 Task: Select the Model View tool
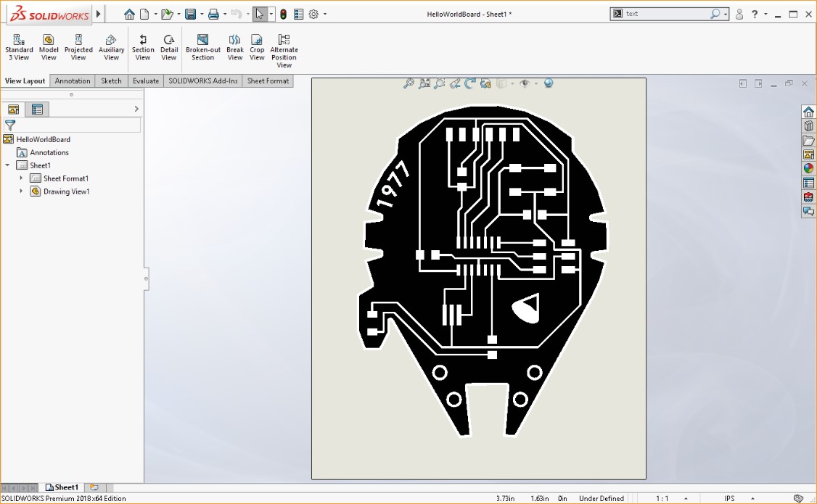click(49, 47)
